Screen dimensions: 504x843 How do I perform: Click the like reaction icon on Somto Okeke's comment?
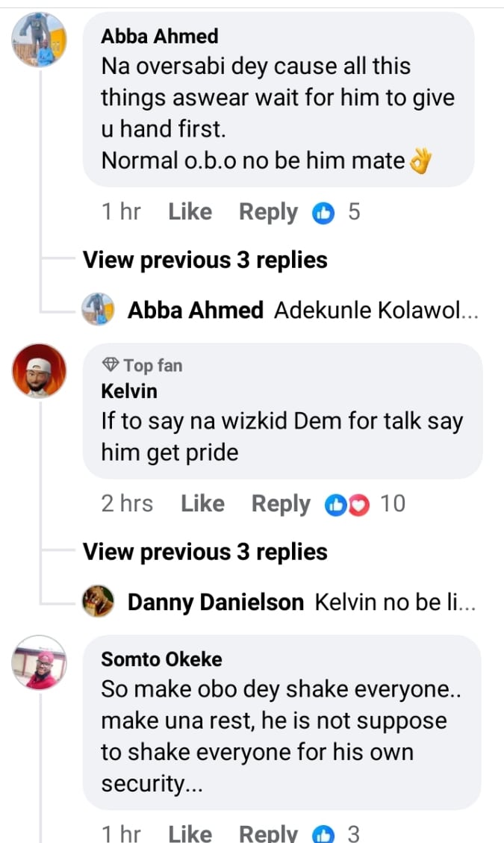(x=324, y=833)
